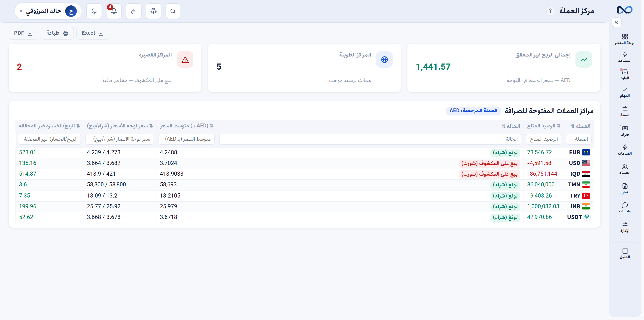The height and width of the screenshot is (320, 644).
Task: Open the notifications bell
Action: tap(114, 11)
